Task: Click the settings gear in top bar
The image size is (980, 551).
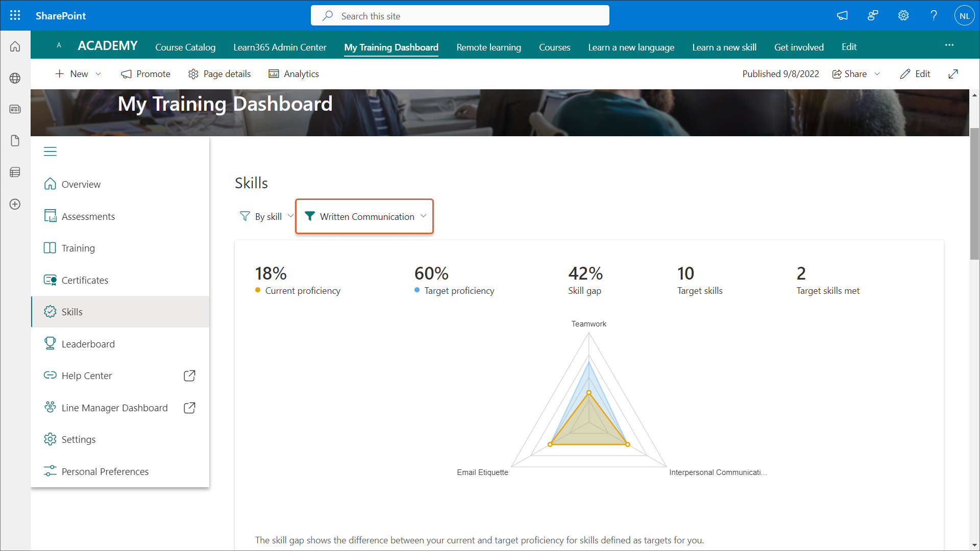Action: (903, 15)
